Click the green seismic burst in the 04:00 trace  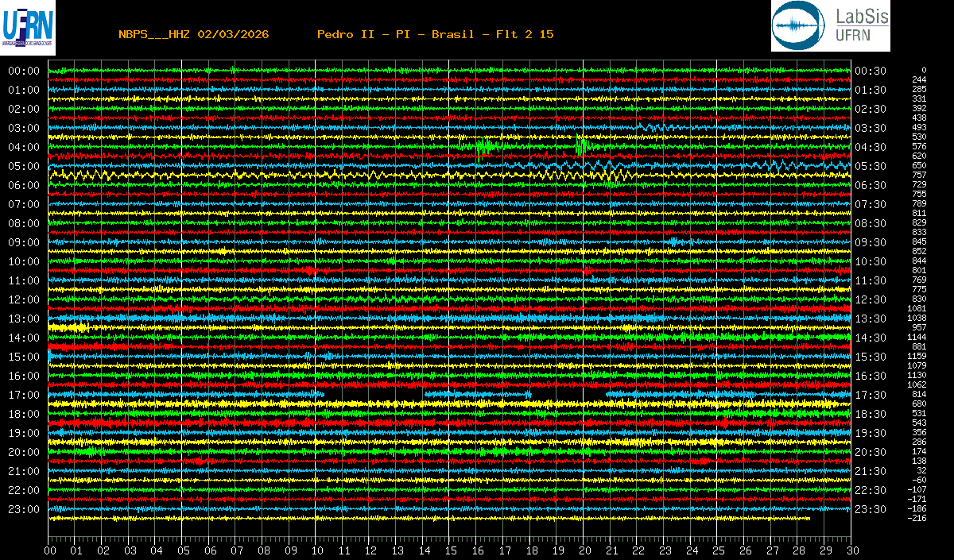(483, 146)
